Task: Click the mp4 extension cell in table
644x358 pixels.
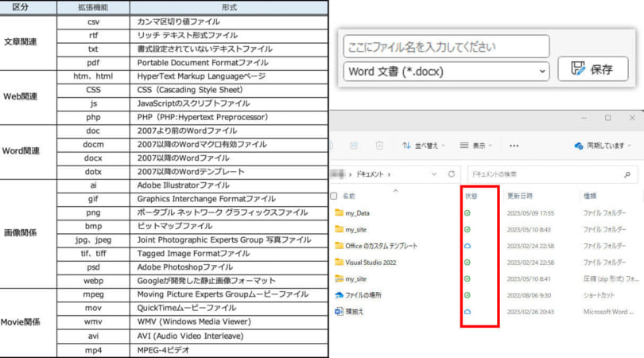Action: 93,350
